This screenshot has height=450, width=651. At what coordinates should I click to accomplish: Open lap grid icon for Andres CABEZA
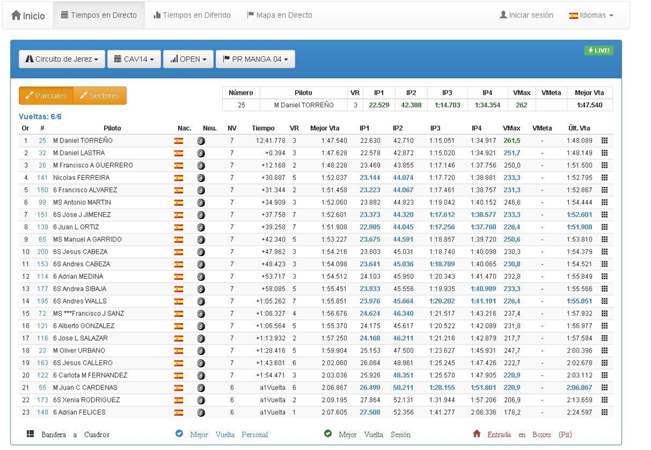(x=604, y=264)
